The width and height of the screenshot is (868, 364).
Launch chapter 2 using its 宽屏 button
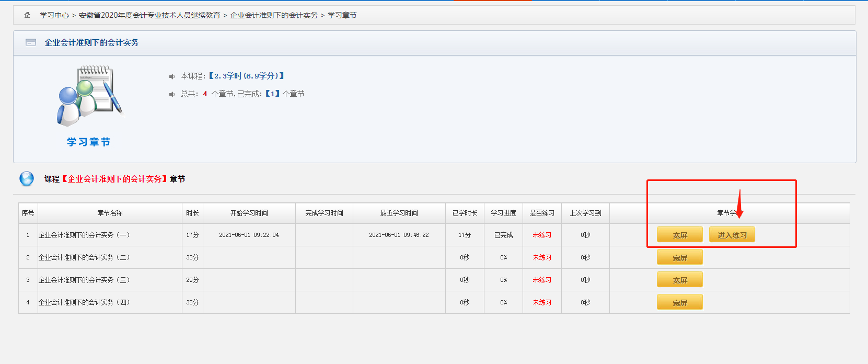679,258
